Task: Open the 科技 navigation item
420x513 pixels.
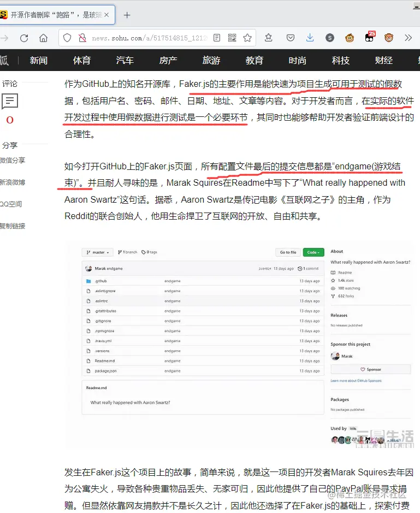Action: coord(340,60)
